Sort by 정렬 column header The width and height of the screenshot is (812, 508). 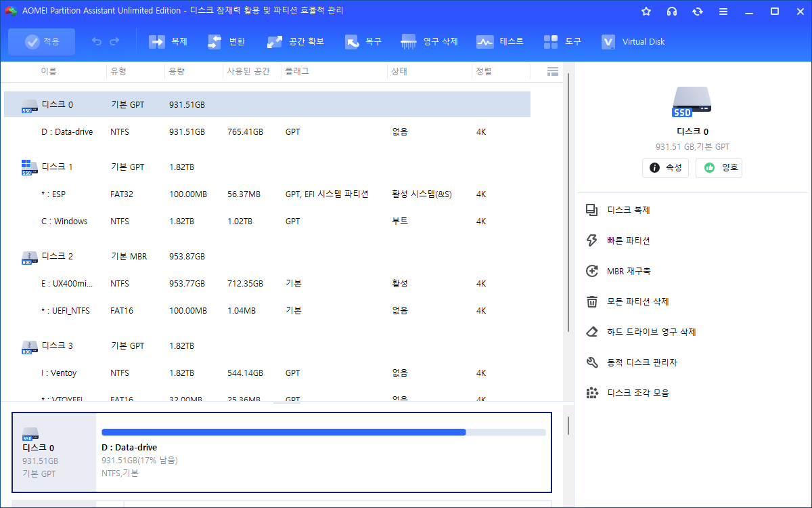click(x=484, y=71)
